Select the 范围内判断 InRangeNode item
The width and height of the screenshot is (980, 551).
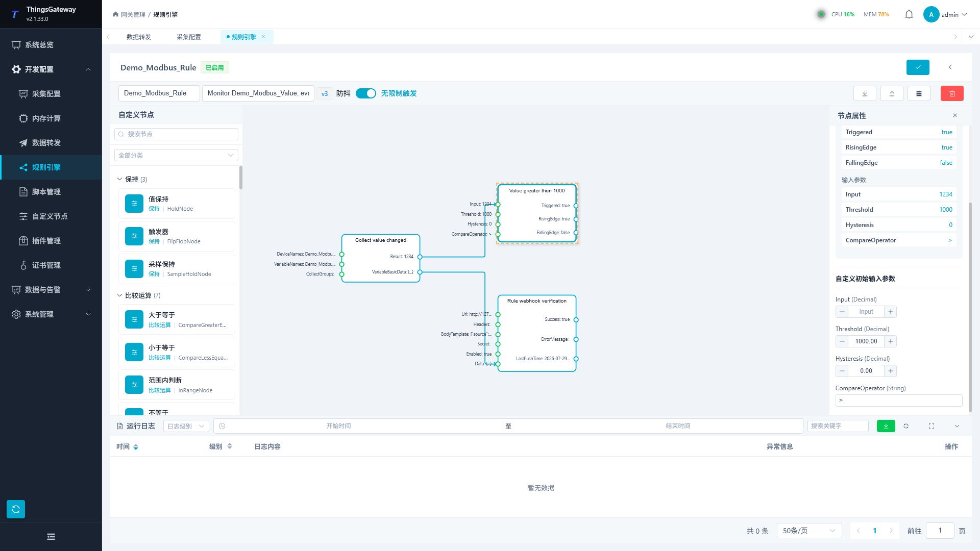[x=177, y=385]
